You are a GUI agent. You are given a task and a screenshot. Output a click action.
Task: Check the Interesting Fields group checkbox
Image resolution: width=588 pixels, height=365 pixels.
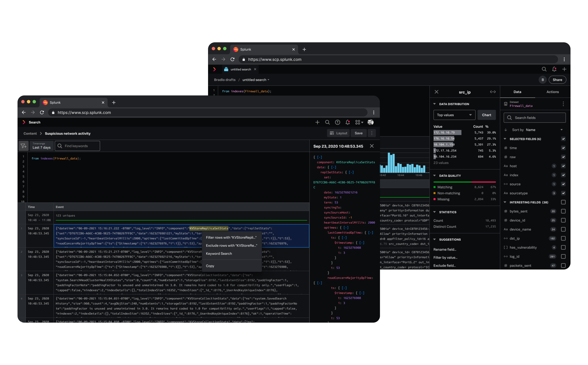pos(563,202)
